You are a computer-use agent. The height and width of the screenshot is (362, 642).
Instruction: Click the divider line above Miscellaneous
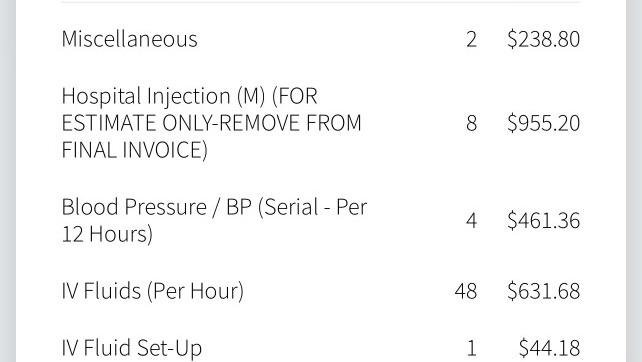point(321,2)
